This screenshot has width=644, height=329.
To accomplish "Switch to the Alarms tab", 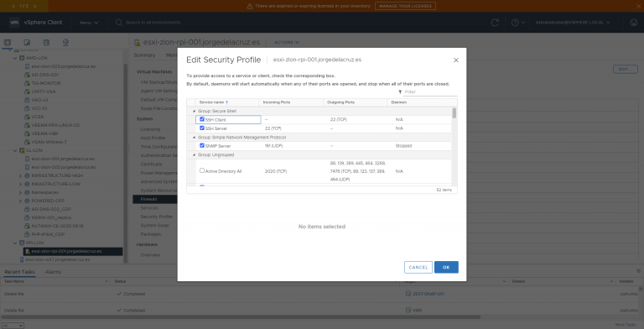I will 53,272.
